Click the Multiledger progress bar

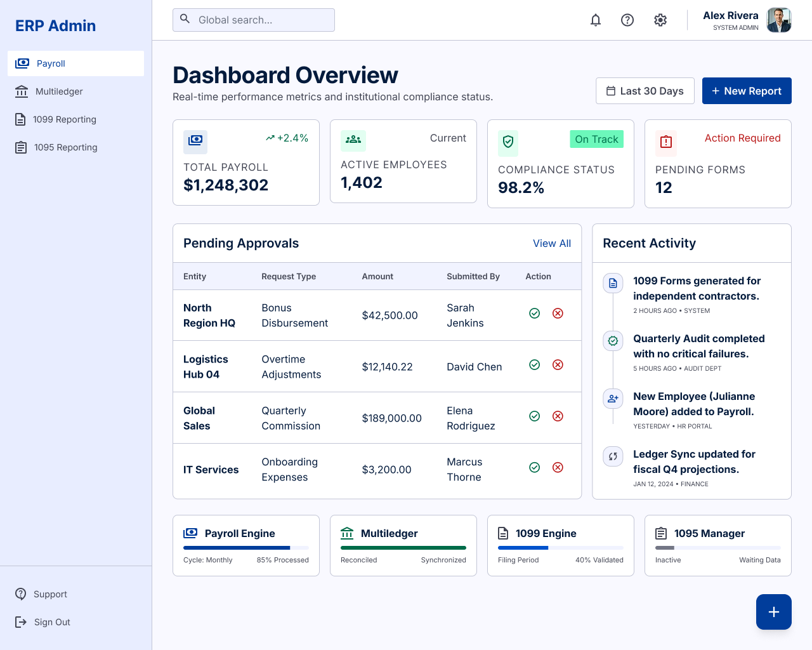click(x=403, y=548)
